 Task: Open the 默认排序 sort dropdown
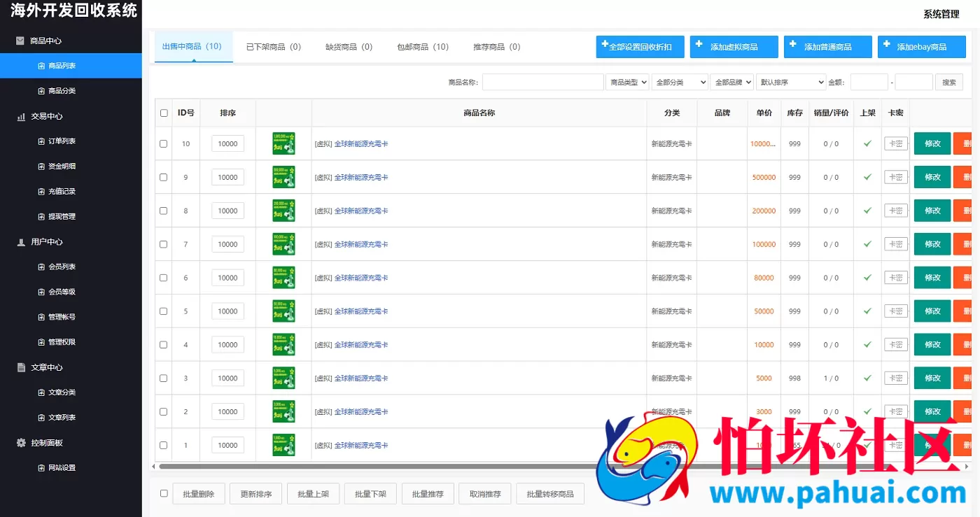click(x=791, y=83)
